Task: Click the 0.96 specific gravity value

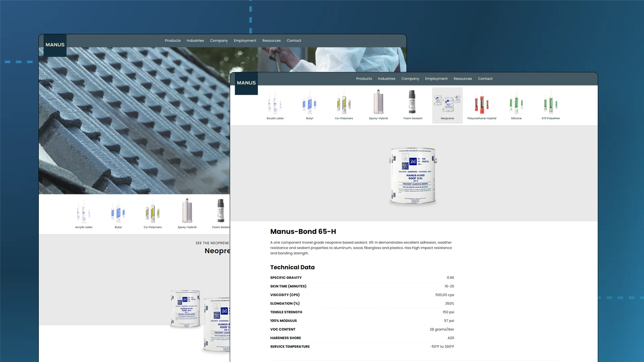Action: point(450,278)
